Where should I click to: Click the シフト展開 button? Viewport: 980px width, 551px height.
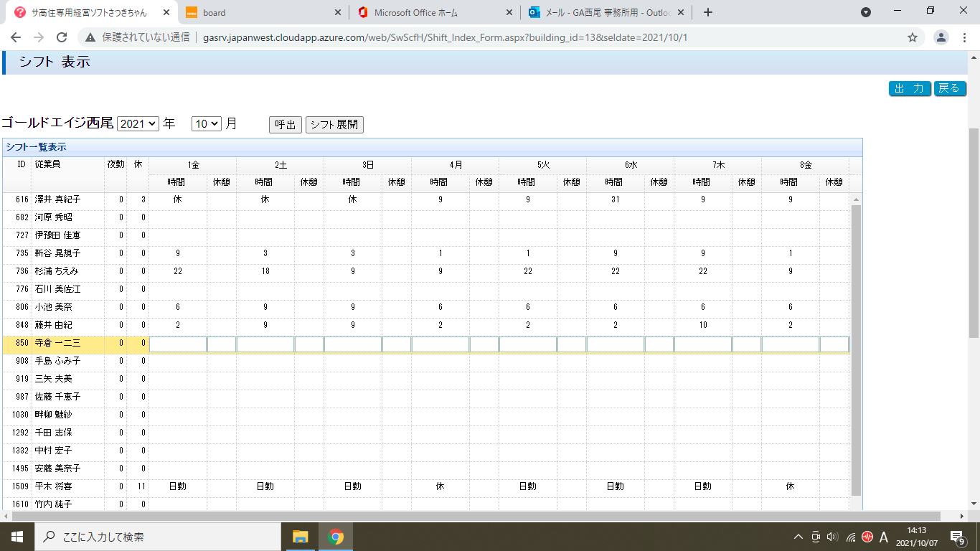coord(334,125)
